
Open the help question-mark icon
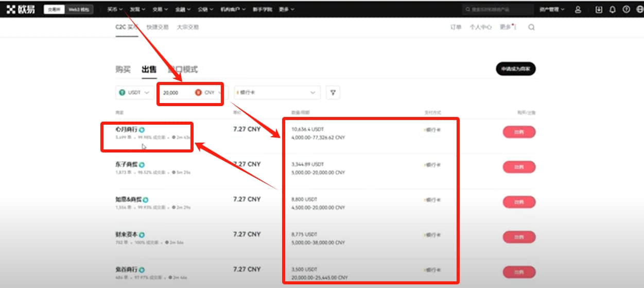[626, 9]
